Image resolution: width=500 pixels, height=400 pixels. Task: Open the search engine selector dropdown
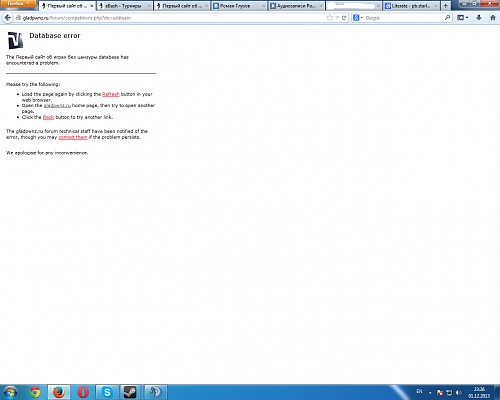pos(358,18)
